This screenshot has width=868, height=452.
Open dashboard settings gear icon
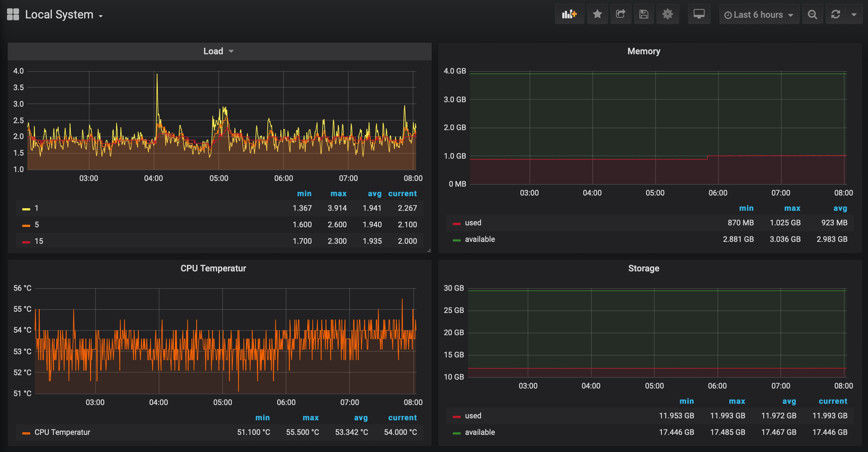pos(667,14)
